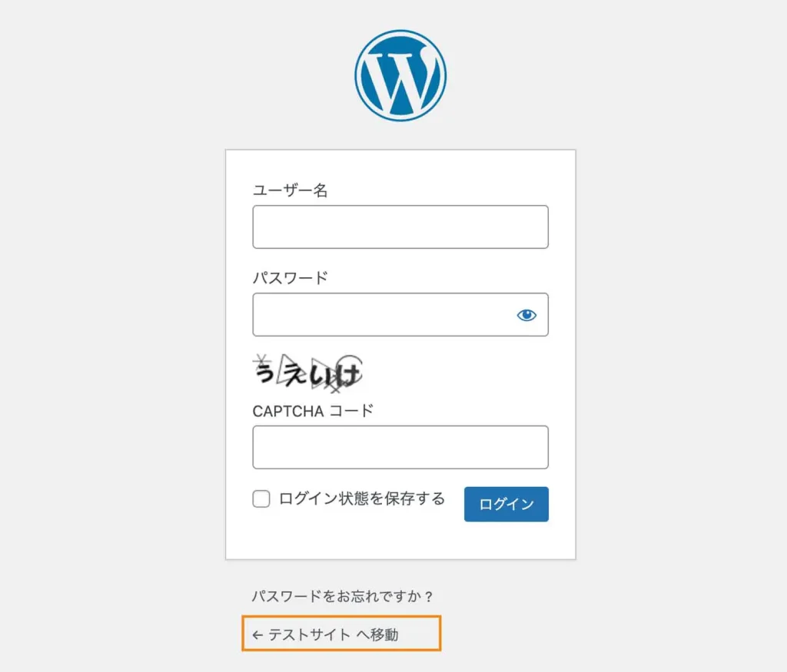
Task: Click the パスワード field label
Action: coord(290,277)
